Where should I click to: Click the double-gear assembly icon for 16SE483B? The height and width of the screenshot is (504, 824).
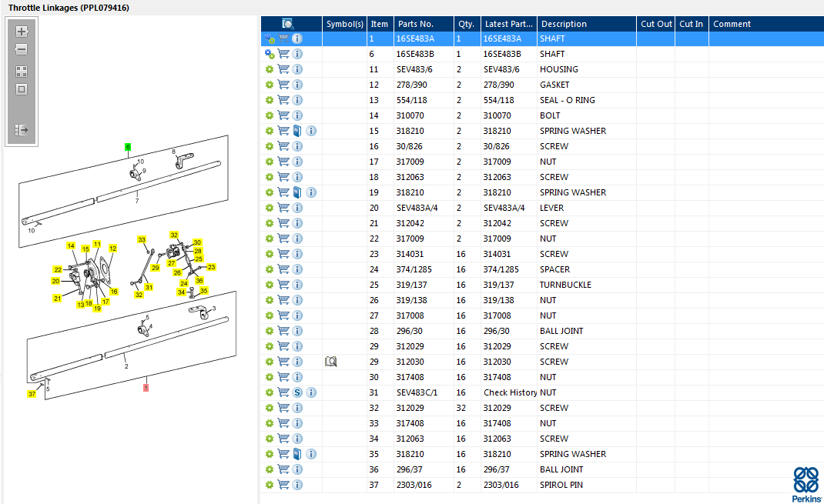pos(270,54)
